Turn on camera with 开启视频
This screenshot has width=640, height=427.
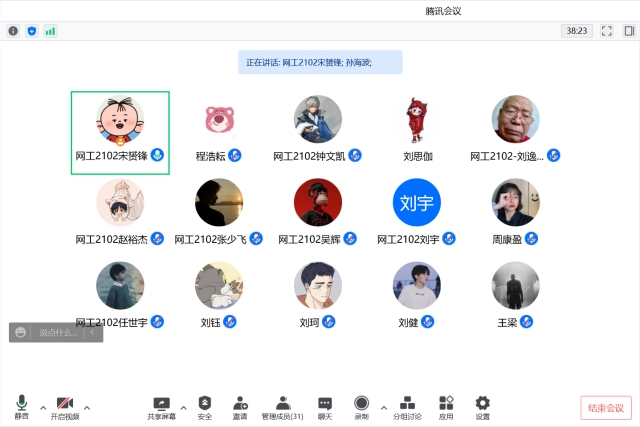[x=65, y=407]
